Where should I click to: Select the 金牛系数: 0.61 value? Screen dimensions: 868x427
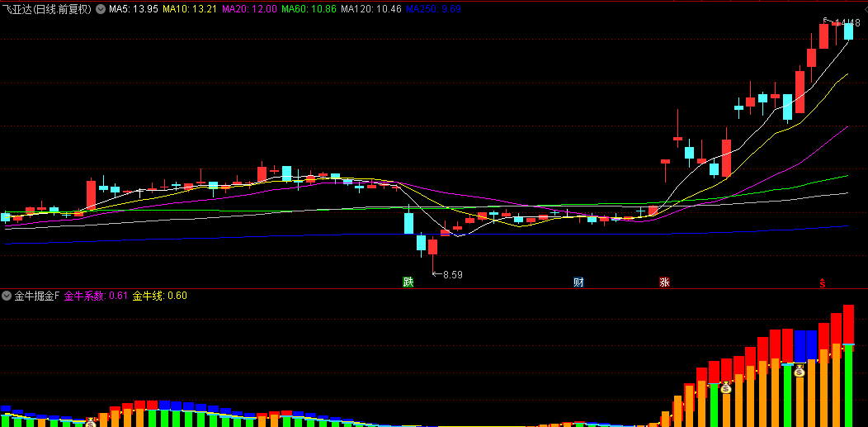point(96,296)
